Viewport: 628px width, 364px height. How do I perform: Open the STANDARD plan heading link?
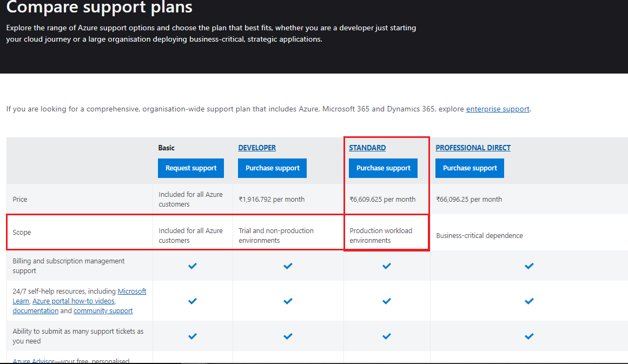pos(367,148)
